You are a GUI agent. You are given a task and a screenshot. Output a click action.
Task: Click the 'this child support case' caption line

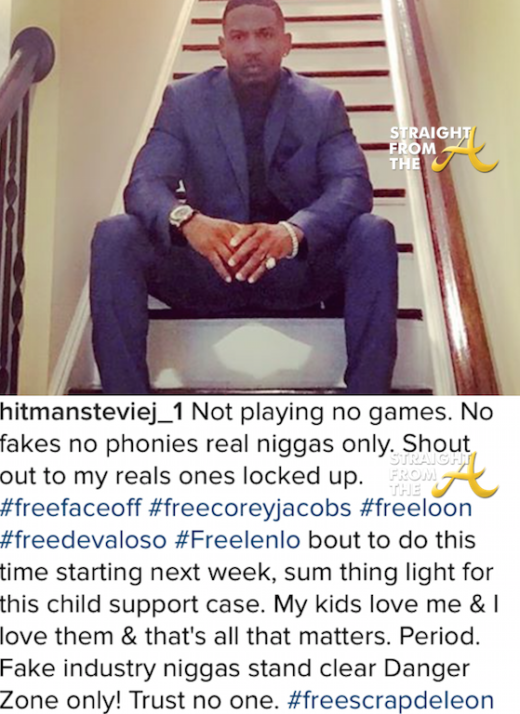[133, 604]
